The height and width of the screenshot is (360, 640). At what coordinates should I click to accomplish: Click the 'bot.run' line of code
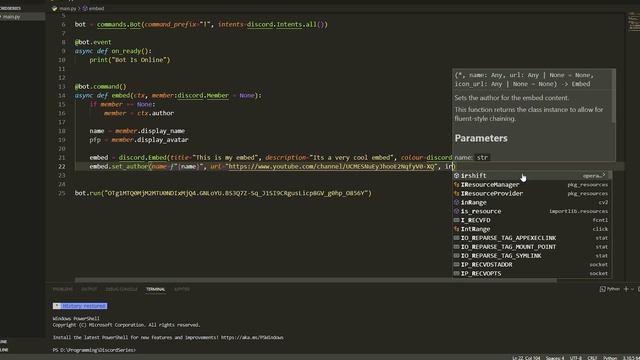point(223,193)
